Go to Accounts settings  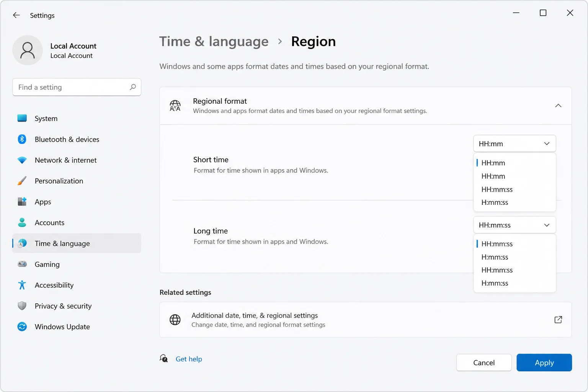[x=77, y=222]
